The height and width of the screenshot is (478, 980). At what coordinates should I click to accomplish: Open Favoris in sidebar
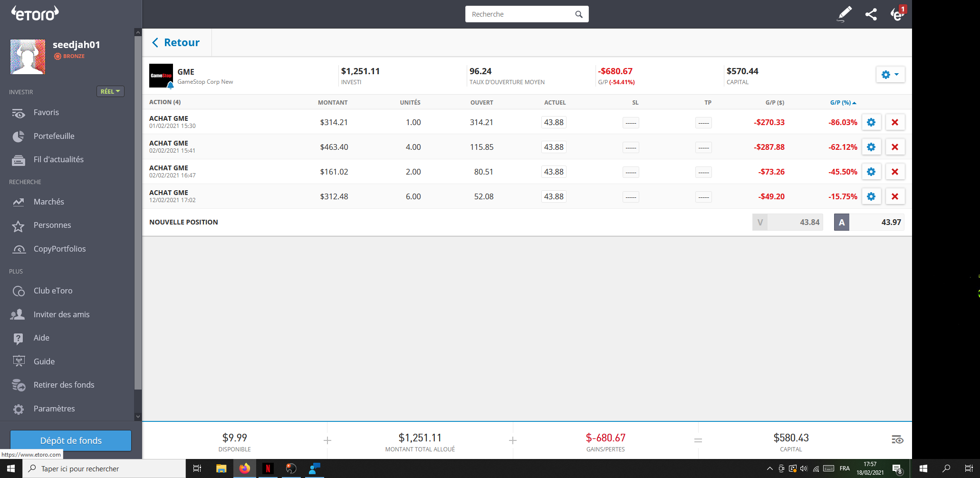pyautogui.click(x=46, y=113)
